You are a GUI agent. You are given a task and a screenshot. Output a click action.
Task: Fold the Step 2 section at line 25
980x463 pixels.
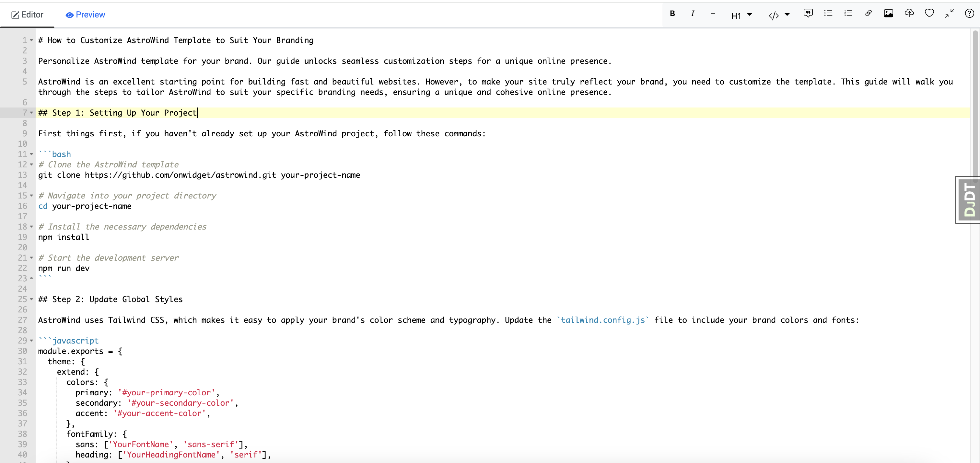[31, 299]
